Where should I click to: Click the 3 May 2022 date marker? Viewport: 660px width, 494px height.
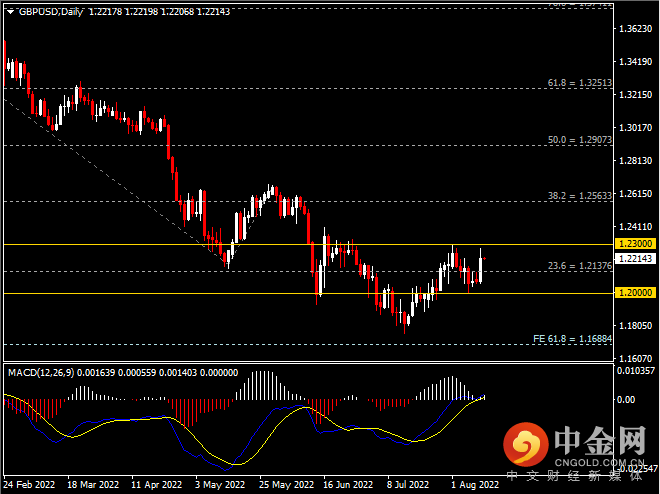220,485
